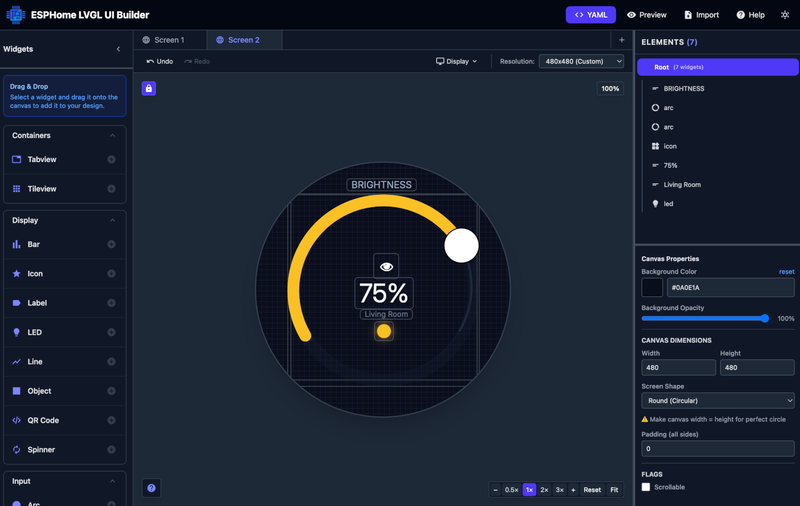Collapse the Containers section

pos(112,135)
